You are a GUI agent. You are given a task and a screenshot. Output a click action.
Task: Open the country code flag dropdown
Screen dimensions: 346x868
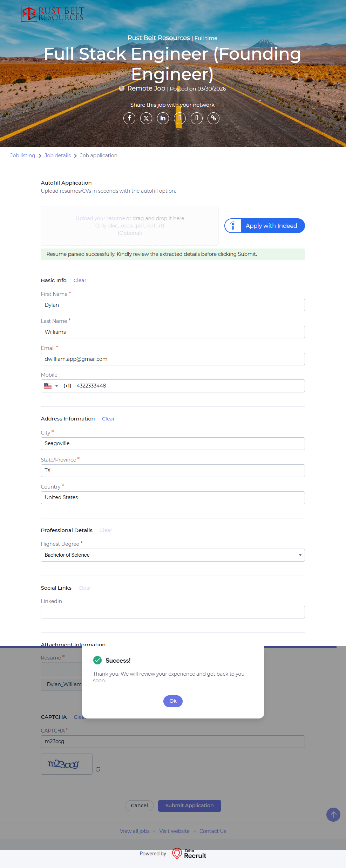(x=51, y=386)
